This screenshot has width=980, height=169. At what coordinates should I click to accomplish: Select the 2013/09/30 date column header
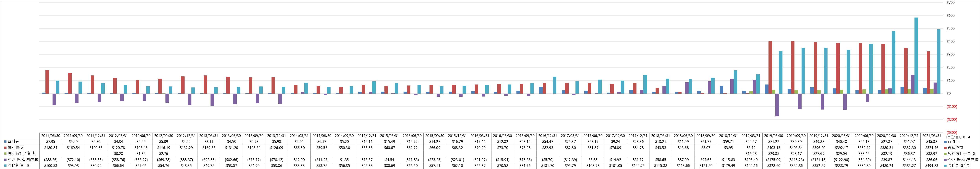(254, 136)
